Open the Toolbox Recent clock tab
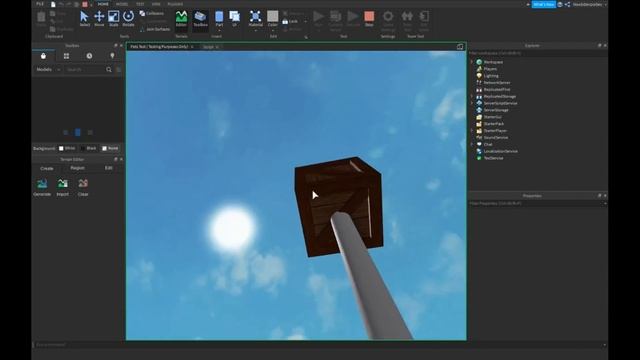 (x=89, y=56)
